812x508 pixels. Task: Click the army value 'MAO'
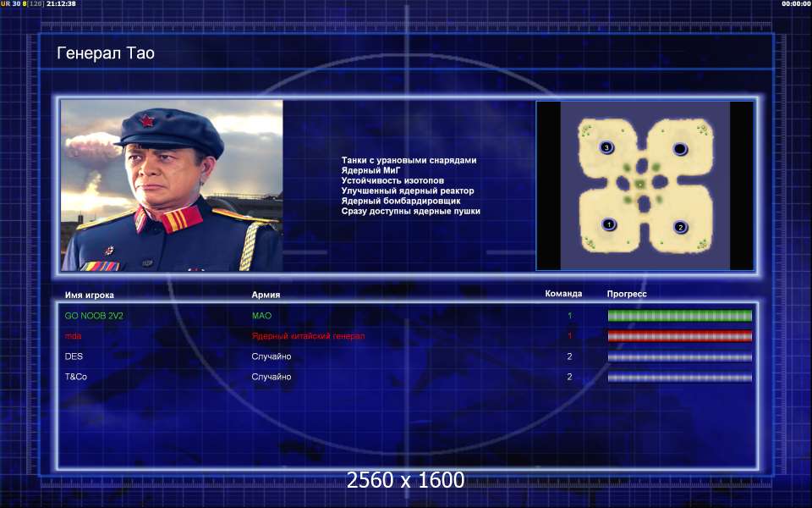[261, 316]
